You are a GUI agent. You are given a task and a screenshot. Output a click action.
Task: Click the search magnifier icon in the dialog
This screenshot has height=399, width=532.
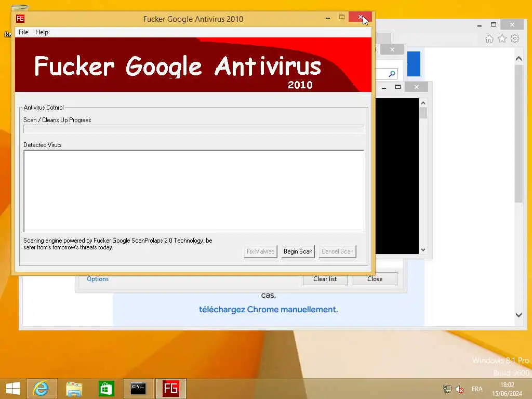[x=392, y=74]
